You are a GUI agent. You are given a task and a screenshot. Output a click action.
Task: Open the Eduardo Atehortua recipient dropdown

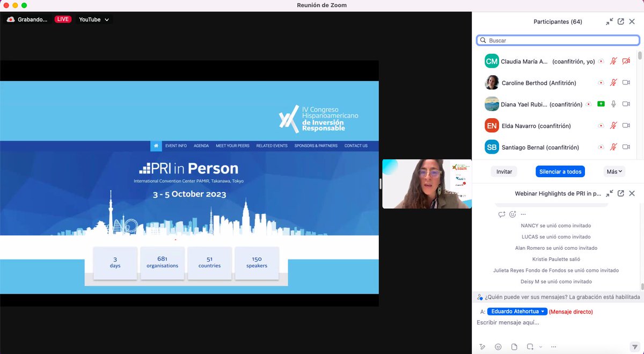tap(517, 312)
